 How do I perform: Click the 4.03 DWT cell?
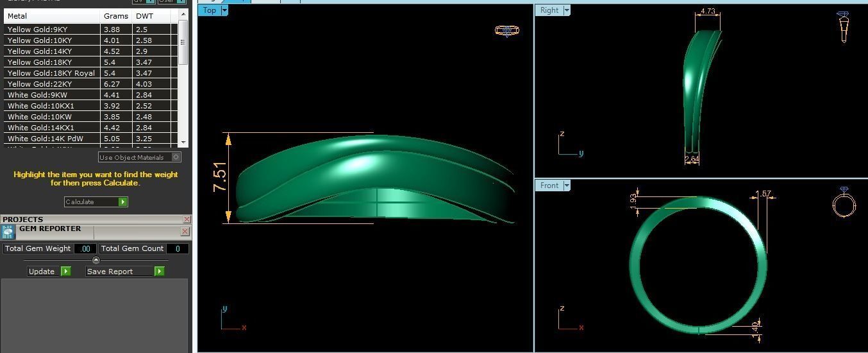[x=151, y=84]
